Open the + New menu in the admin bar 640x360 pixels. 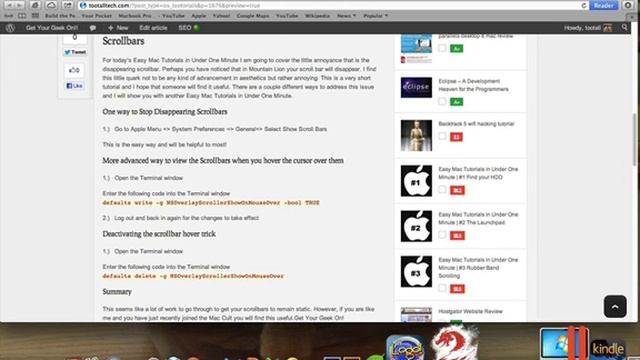118,28
